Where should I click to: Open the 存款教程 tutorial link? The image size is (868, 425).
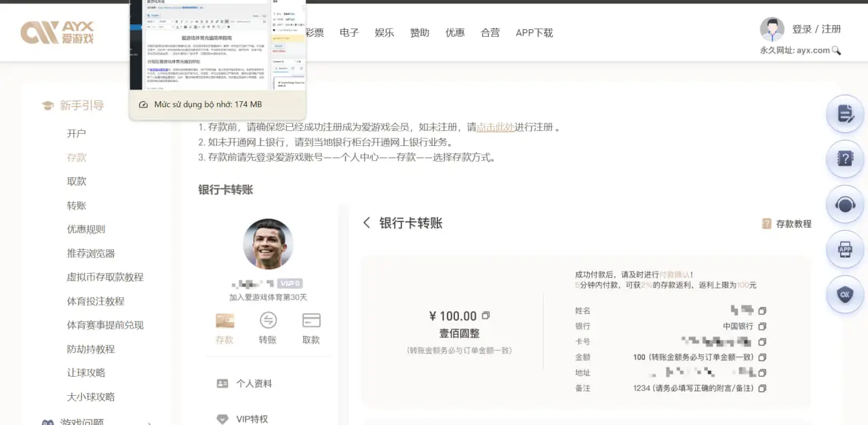787,223
